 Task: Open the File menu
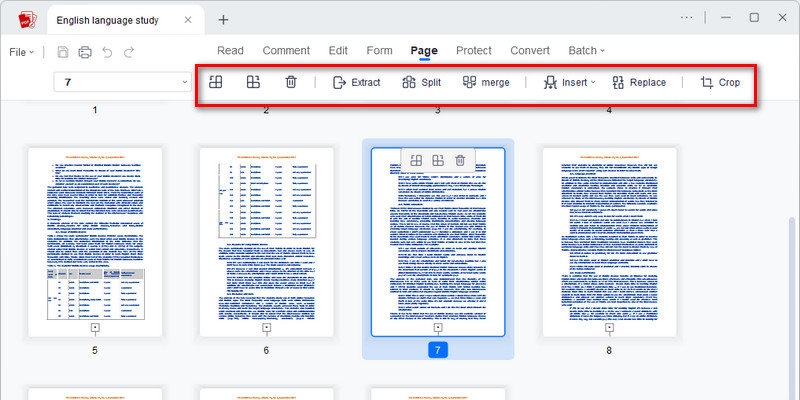point(21,52)
